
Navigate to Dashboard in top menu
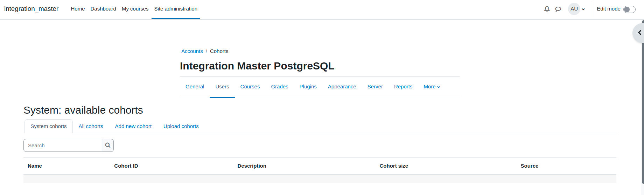tap(103, 9)
